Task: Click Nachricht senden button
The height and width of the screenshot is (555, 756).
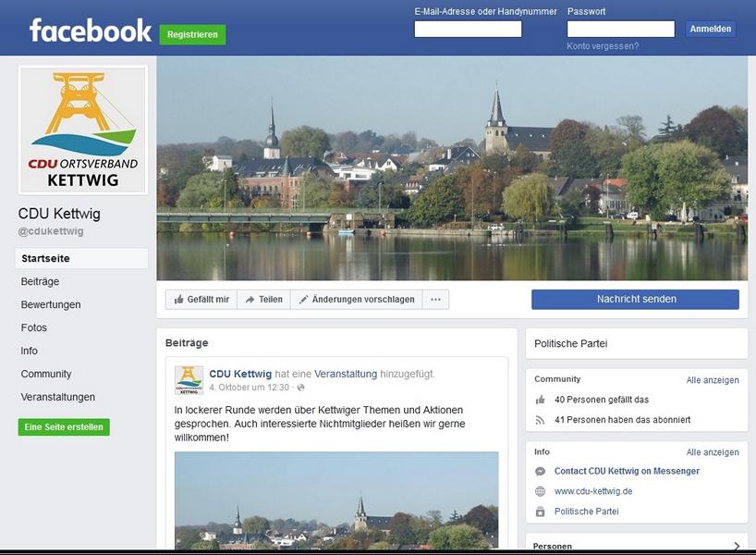Action: 635,299
